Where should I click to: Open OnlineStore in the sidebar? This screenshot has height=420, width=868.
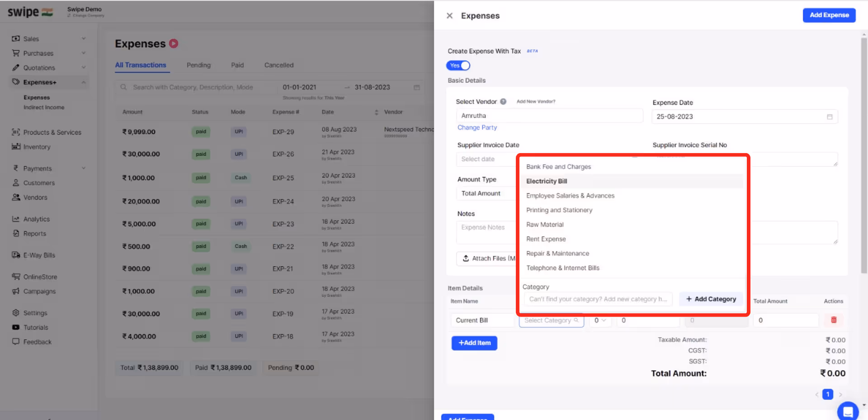point(34,277)
